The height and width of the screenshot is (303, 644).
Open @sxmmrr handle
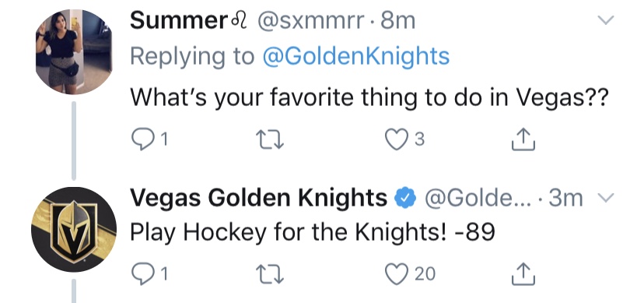click(310, 21)
